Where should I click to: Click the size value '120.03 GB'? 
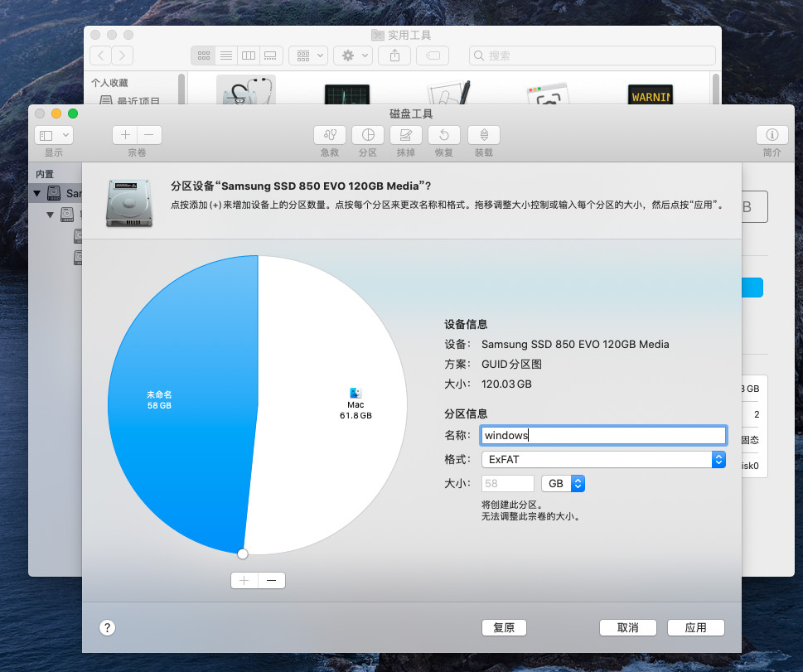[x=506, y=384]
